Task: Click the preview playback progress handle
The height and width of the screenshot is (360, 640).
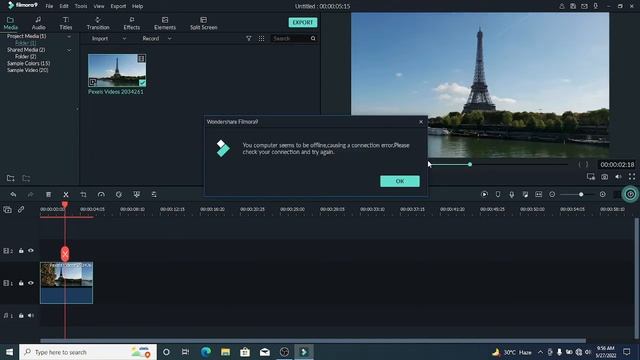Action: pos(470,164)
